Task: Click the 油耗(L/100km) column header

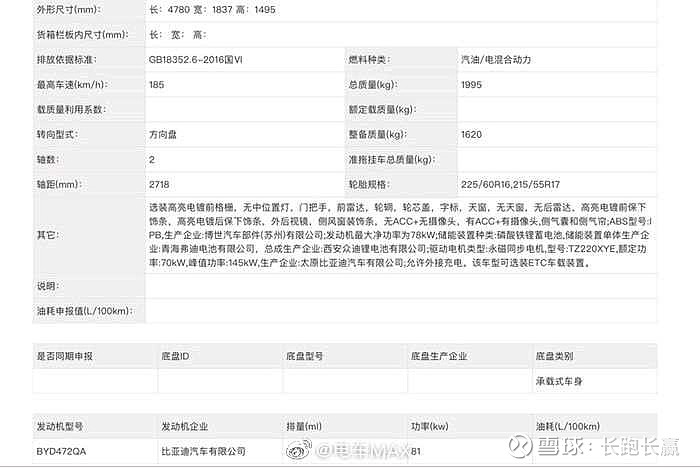Action: pos(568,426)
